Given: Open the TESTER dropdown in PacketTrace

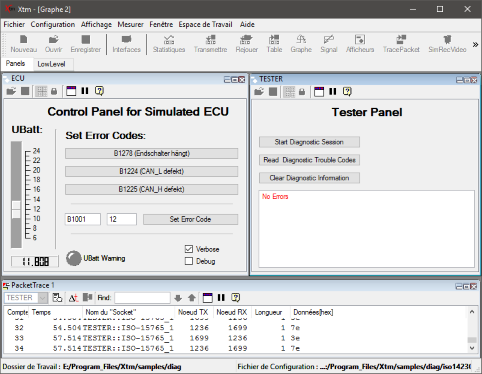Looking at the screenshot, I should pyautogui.click(x=43, y=298).
